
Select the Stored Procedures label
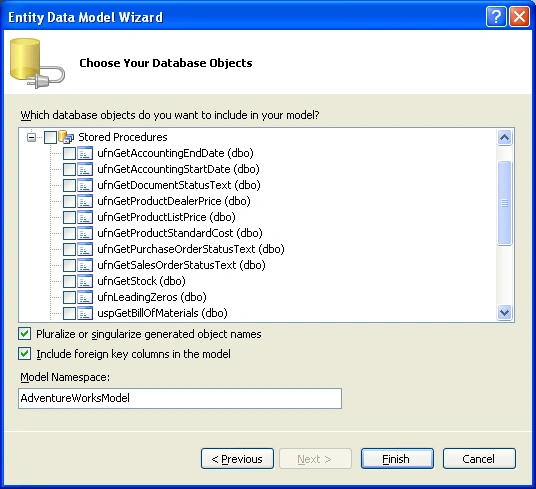(x=123, y=137)
